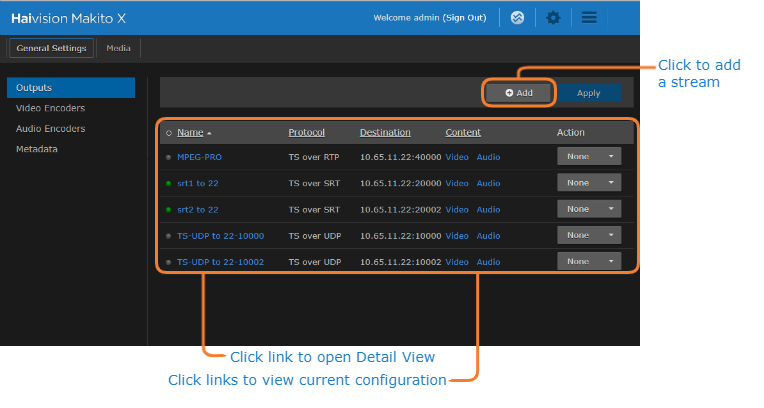Click the streaming status icon in header
Image resolution: width=764 pixels, height=408 pixels.
pyautogui.click(x=517, y=18)
